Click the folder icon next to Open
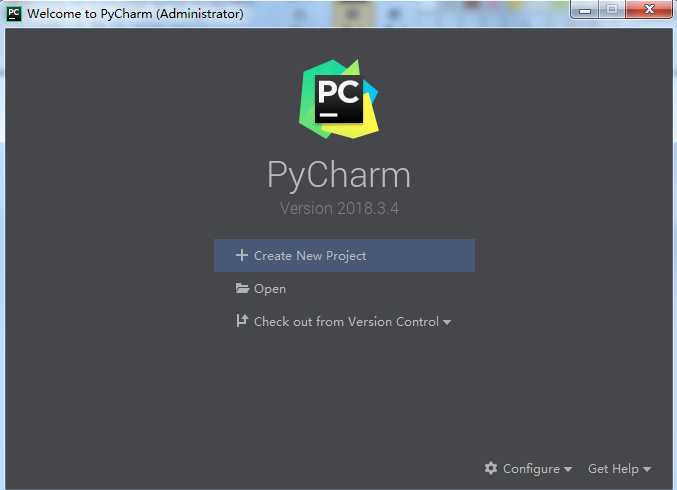 tap(242, 288)
